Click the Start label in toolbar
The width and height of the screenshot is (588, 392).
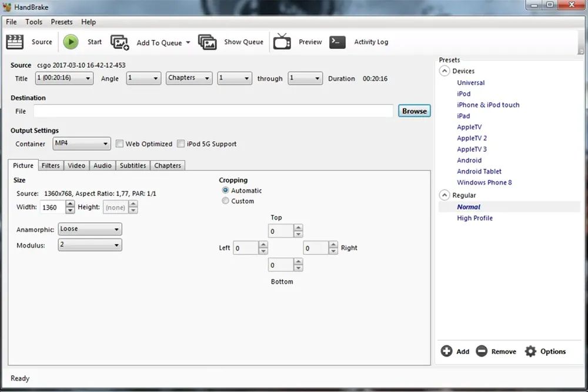point(95,42)
